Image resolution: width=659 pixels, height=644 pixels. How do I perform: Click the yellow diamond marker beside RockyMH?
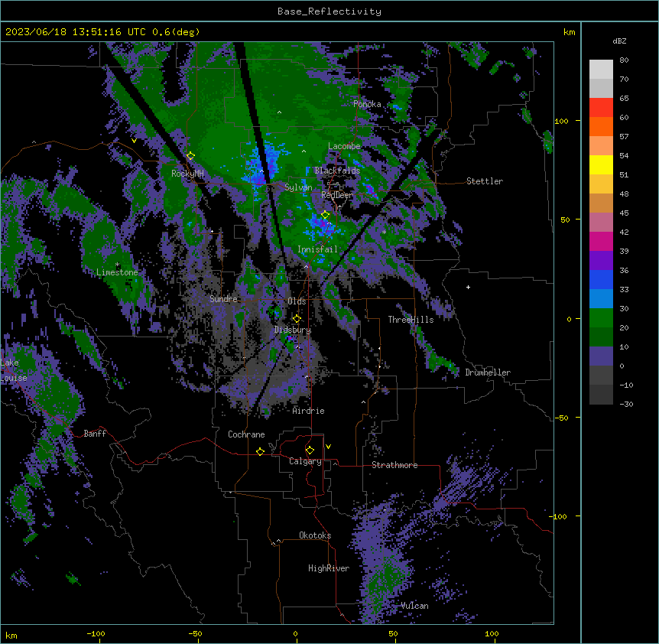click(x=190, y=156)
